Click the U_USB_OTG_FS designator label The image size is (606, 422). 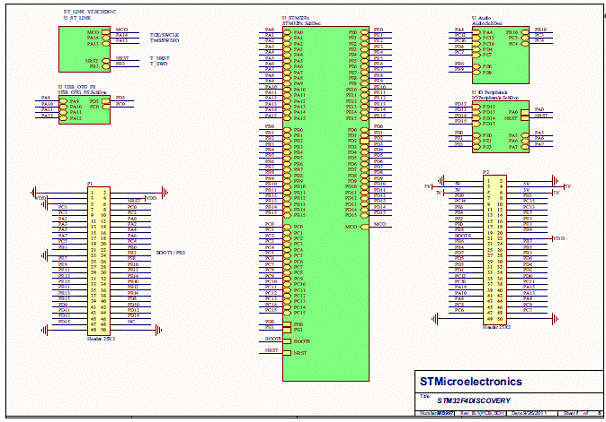tap(77, 87)
